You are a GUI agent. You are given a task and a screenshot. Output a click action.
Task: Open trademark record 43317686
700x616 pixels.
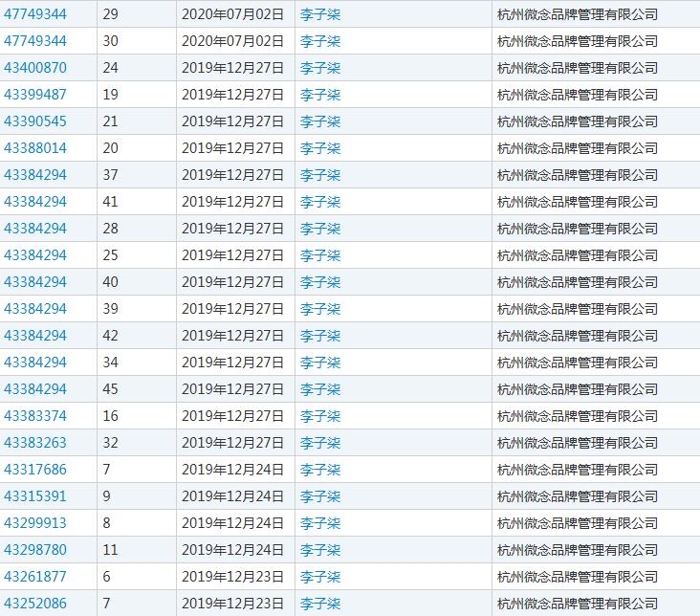35,470
